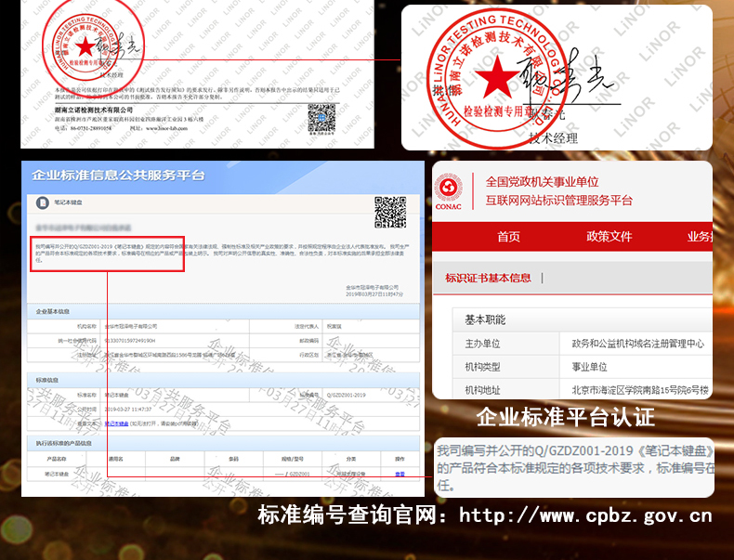Click the 机构类型 label cell
Screen dimensions: 734x560
click(x=506, y=366)
